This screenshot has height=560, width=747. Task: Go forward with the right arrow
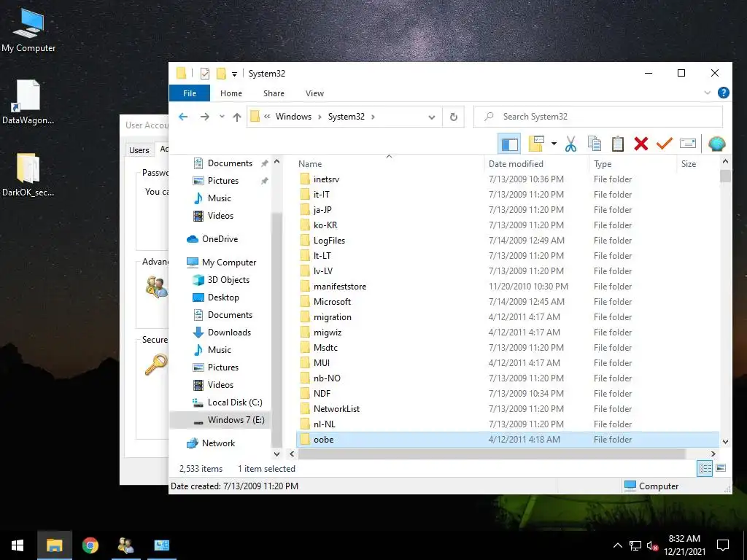click(x=204, y=117)
